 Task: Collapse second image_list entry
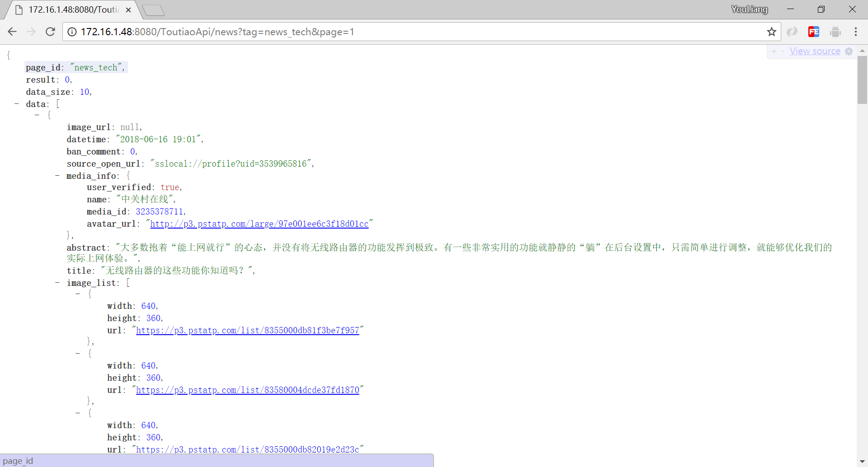coord(78,353)
